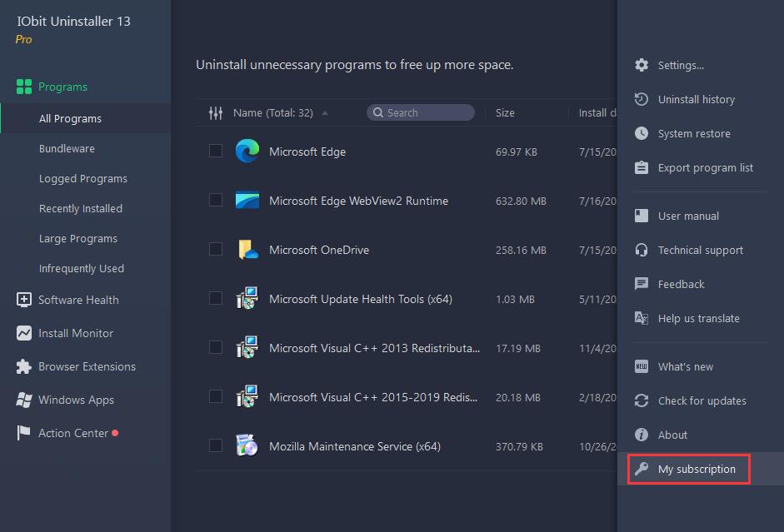784x532 pixels.
Task: Click the About info icon
Action: point(642,435)
